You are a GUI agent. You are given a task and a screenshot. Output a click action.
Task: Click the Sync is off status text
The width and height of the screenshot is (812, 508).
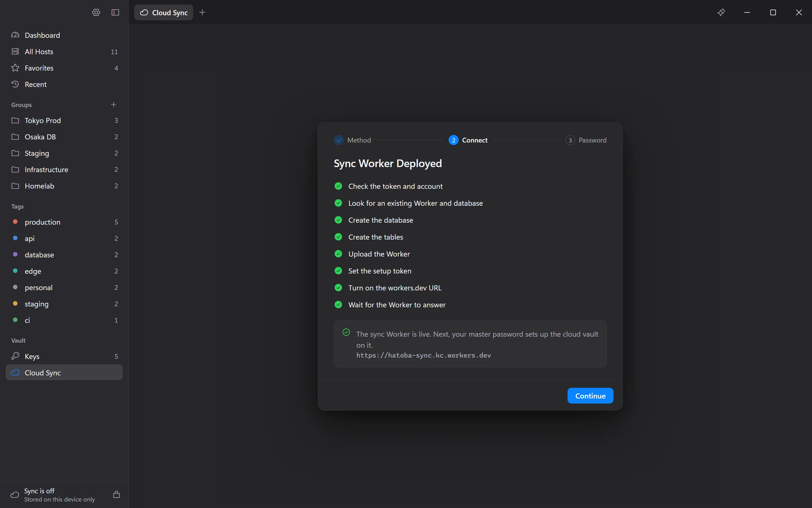coord(39,491)
